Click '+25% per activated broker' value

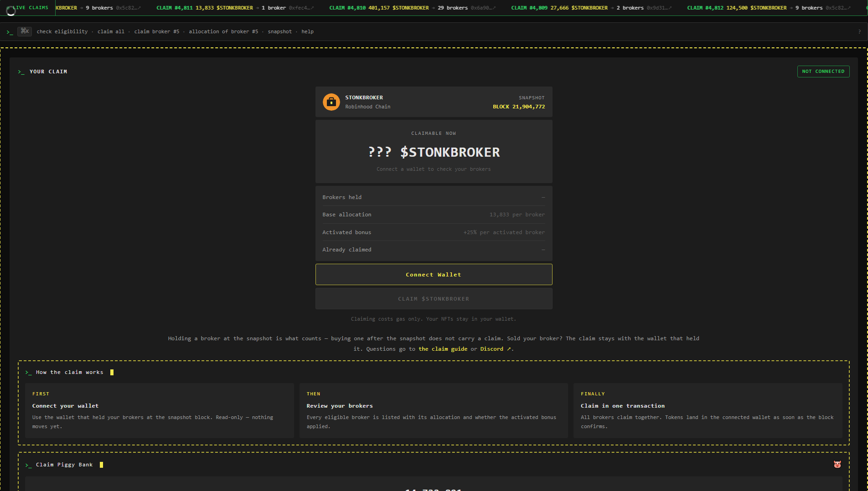point(504,232)
